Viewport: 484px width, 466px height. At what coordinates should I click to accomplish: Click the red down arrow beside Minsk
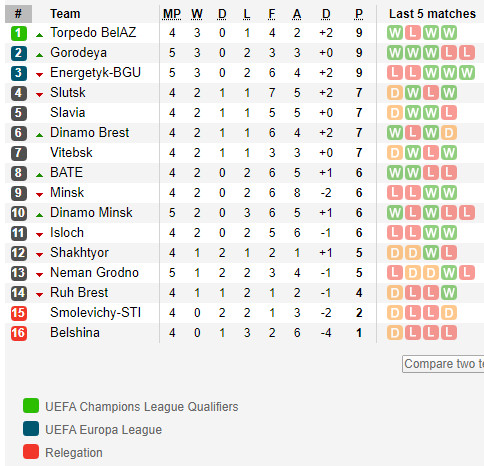(39, 195)
